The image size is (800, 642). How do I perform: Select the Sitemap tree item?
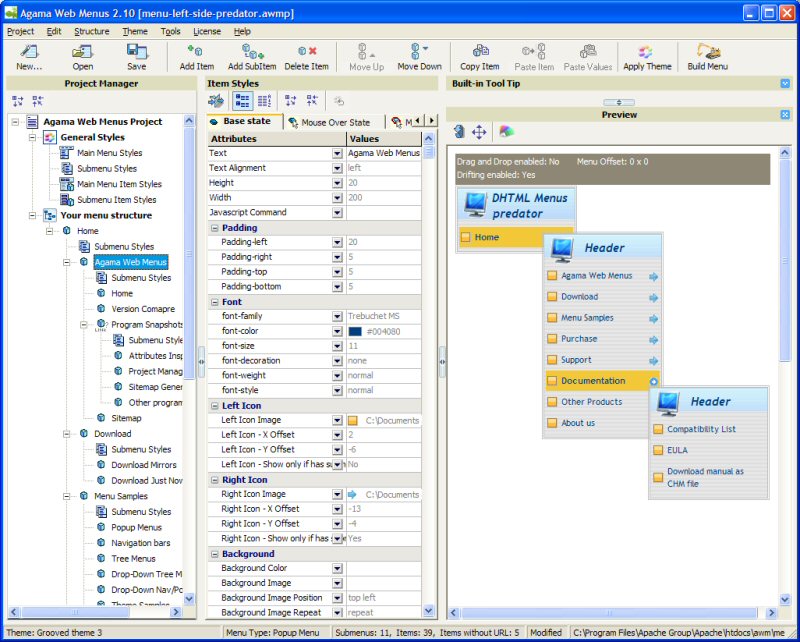click(x=127, y=418)
